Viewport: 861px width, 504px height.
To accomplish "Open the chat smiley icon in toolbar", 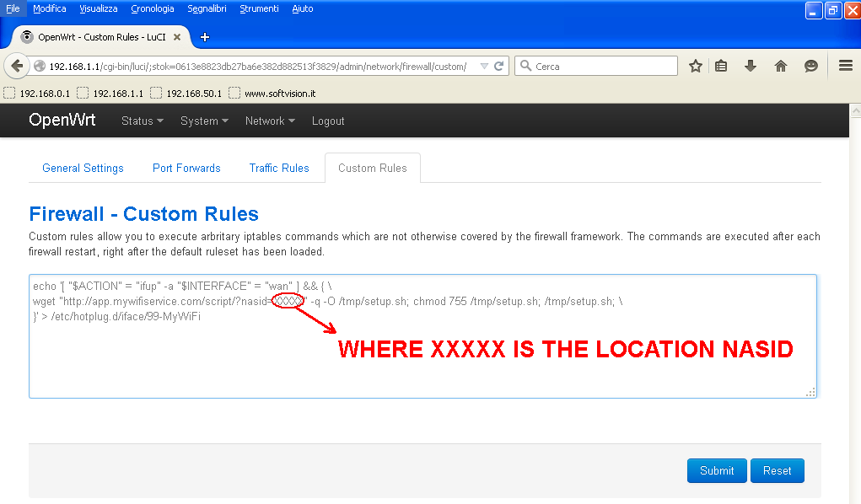I will [x=810, y=66].
